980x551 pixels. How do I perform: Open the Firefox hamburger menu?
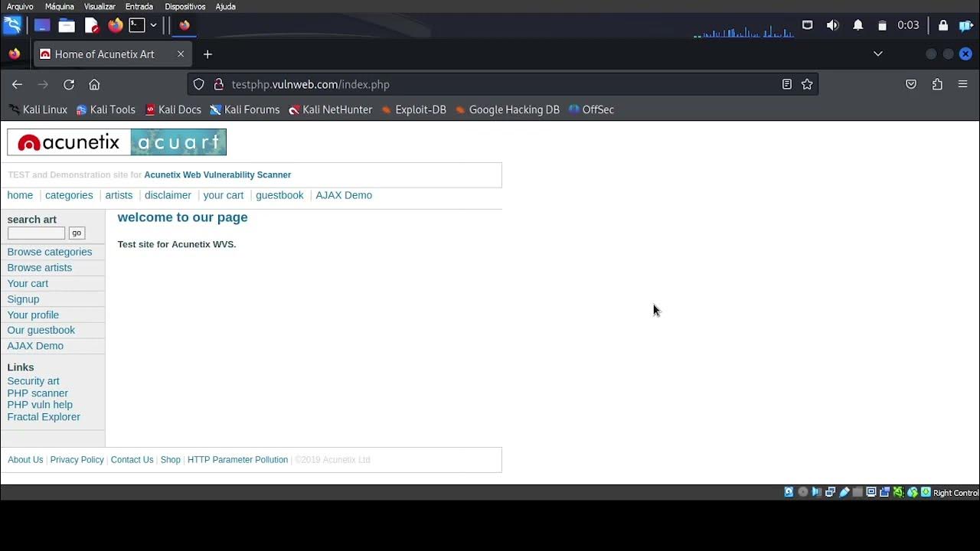[x=963, y=84]
